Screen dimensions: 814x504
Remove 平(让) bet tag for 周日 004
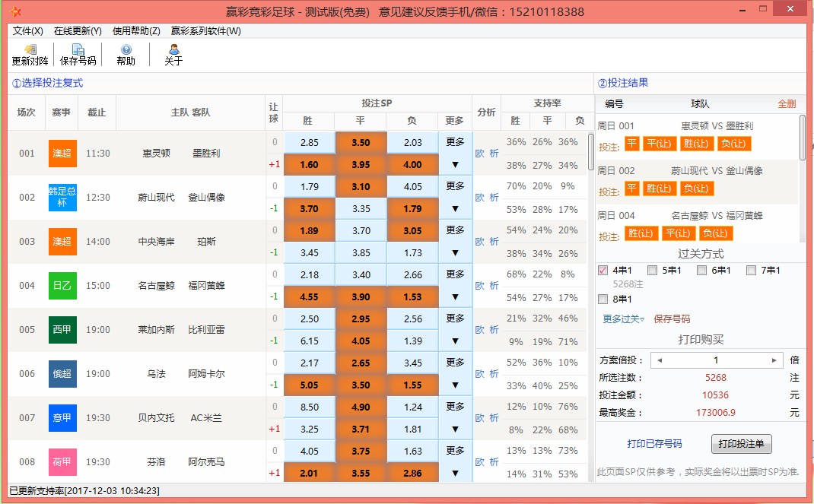[x=678, y=233]
